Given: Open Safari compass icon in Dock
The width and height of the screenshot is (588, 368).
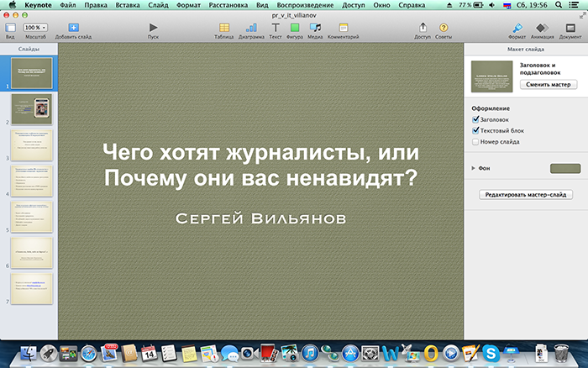Looking at the screenshot, I should [x=89, y=354].
